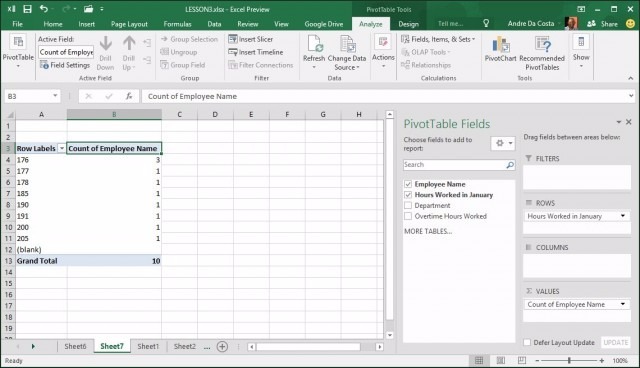Screen dimensions: 640x368
Task: Click the Save icon in title bar
Action: coord(27,9)
